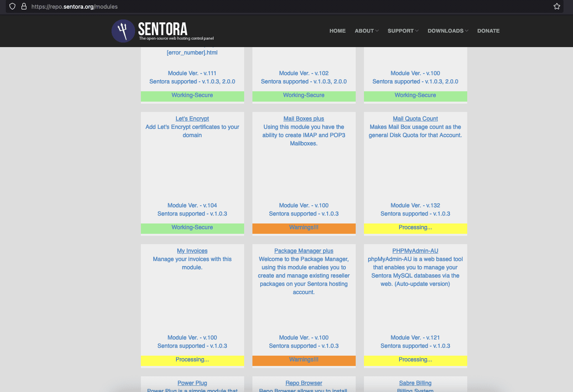The width and height of the screenshot is (573, 392).
Task: Expand the SUPPORT dropdown menu
Action: pos(403,31)
